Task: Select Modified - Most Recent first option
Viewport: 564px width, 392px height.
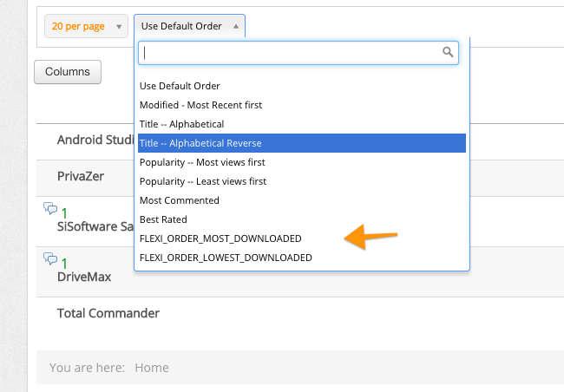Action: click(x=302, y=105)
